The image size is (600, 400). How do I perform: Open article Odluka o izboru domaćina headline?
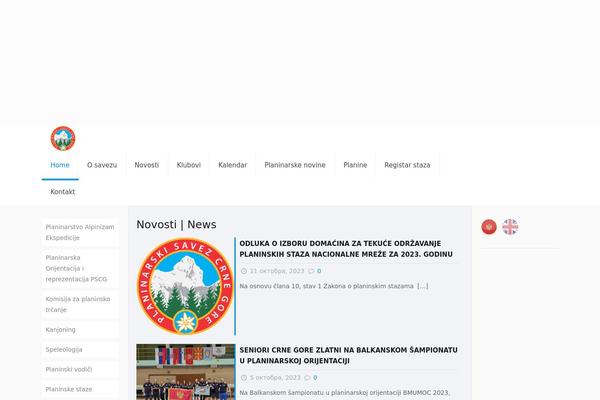[x=346, y=249]
